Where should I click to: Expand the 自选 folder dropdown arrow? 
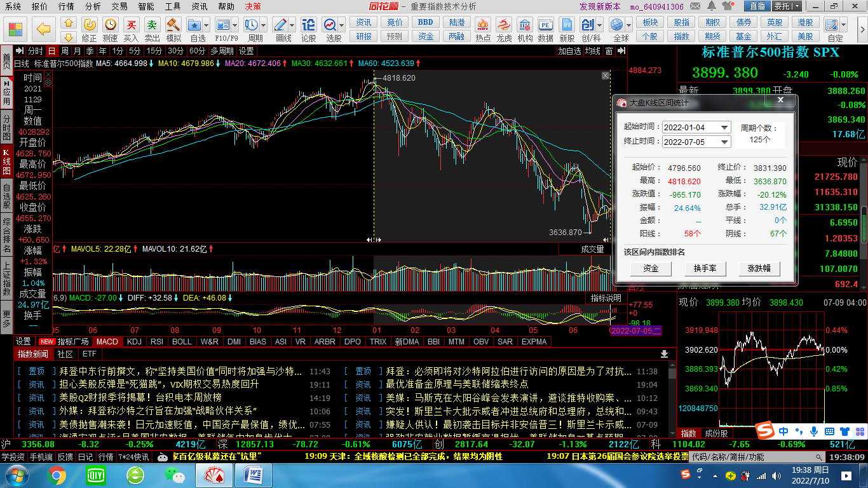(x=205, y=26)
